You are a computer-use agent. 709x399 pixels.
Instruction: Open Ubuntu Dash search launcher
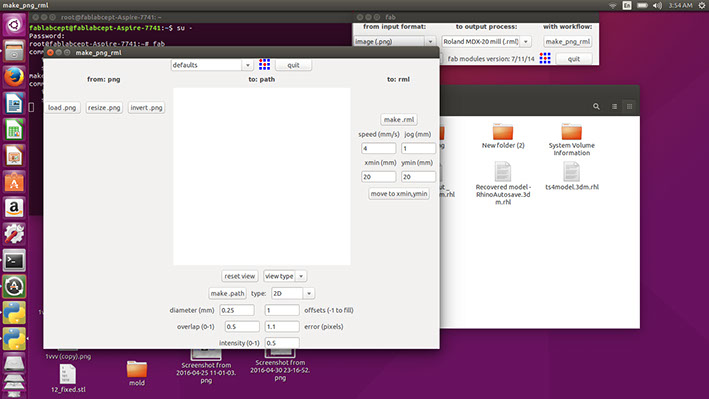coord(14,24)
